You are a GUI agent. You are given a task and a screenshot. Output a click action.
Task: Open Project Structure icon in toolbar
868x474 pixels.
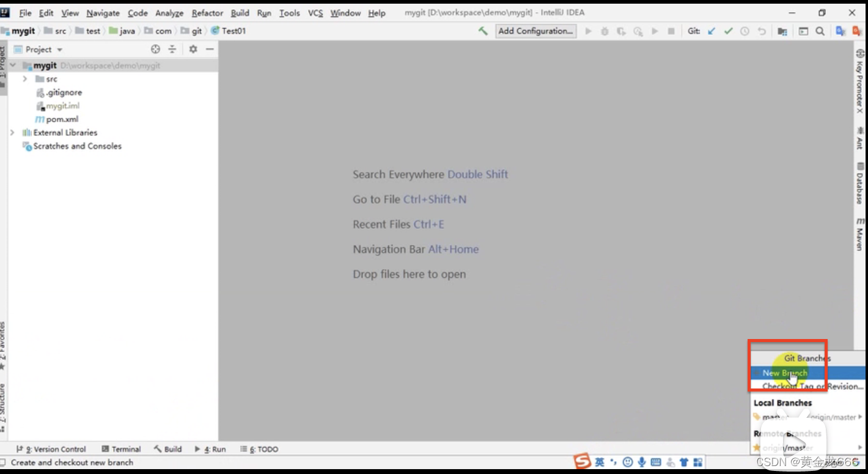click(x=782, y=31)
